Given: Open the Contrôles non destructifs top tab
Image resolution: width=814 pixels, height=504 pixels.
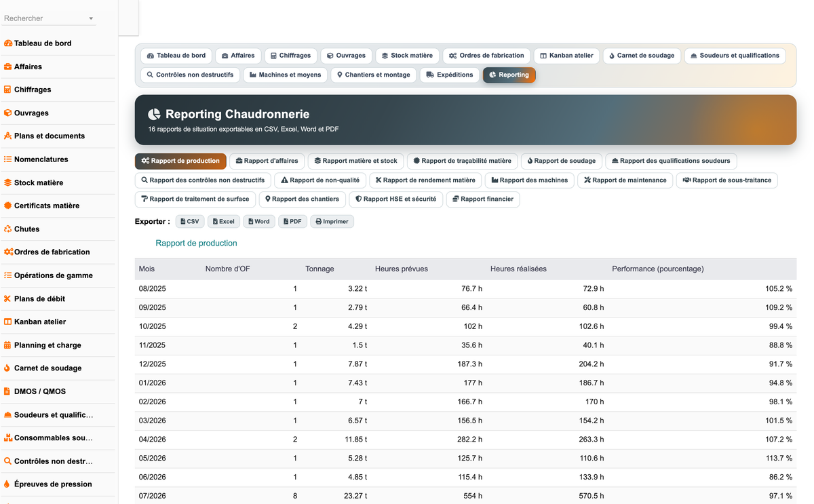Looking at the screenshot, I should point(190,75).
